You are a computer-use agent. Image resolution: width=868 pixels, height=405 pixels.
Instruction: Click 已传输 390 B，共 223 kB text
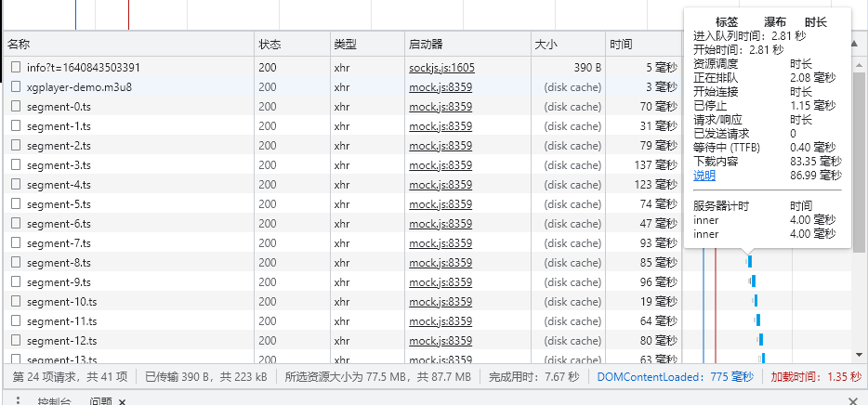(x=206, y=377)
